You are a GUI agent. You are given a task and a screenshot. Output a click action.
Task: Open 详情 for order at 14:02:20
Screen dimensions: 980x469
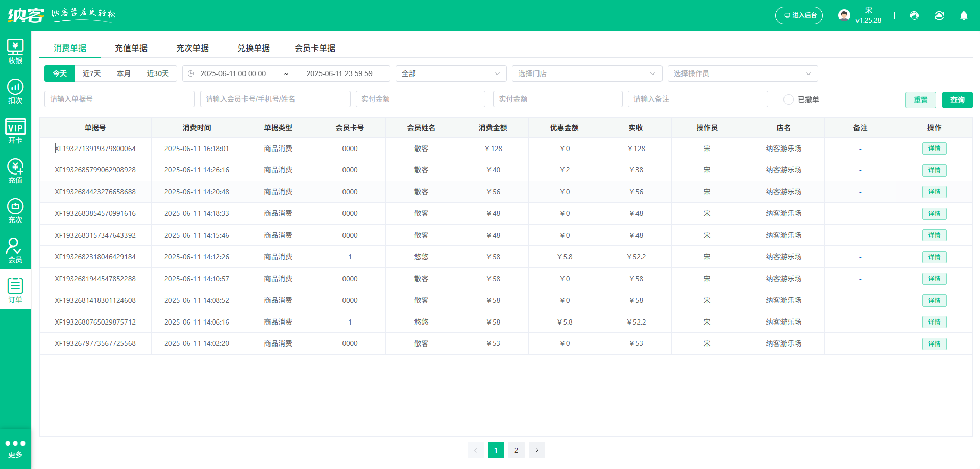934,344
